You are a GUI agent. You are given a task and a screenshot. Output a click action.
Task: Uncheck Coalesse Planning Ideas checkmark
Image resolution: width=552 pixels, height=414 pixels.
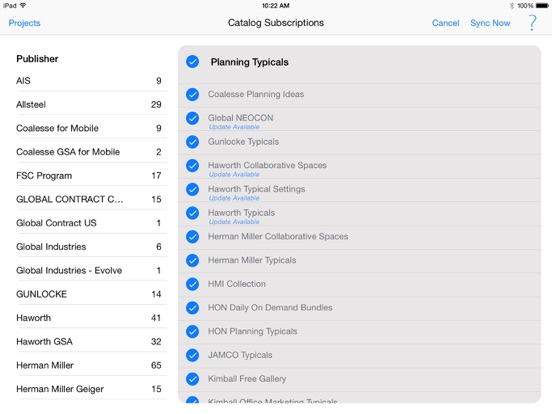(193, 94)
